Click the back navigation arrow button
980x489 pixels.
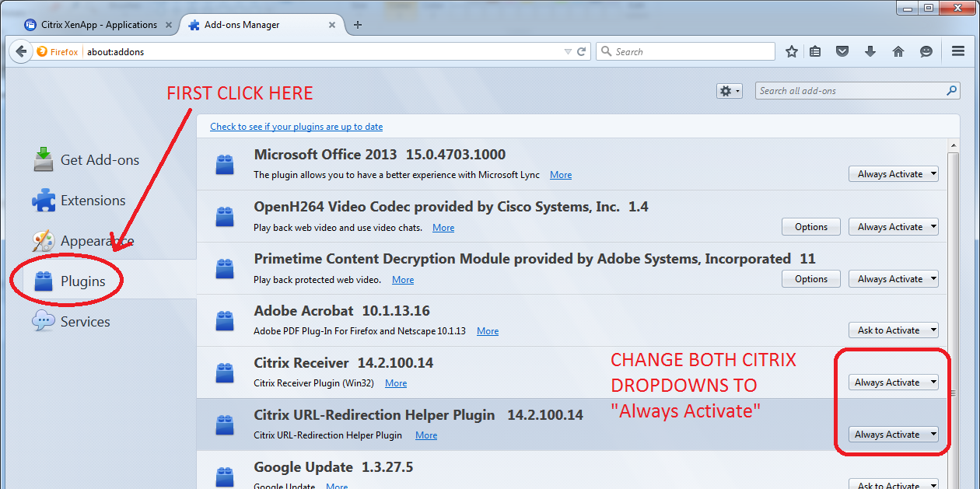pyautogui.click(x=21, y=52)
